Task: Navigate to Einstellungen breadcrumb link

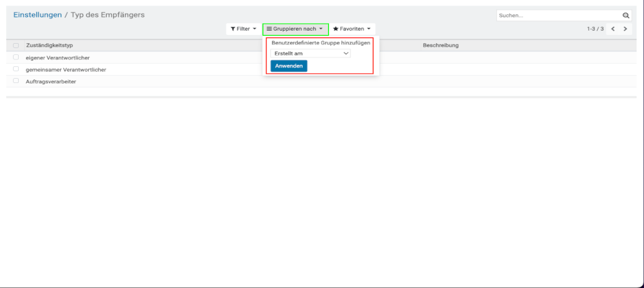Action: [38, 14]
